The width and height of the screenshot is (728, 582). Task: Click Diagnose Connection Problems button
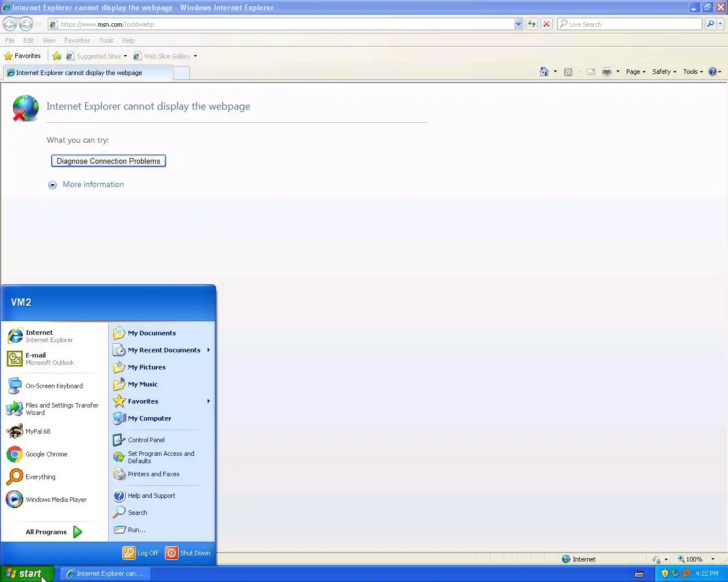[108, 161]
